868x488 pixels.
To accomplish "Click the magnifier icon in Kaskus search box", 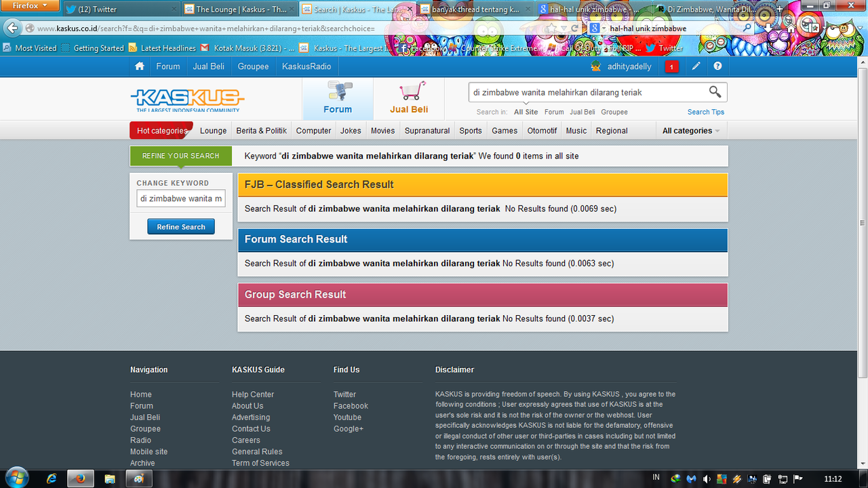I will point(715,91).
